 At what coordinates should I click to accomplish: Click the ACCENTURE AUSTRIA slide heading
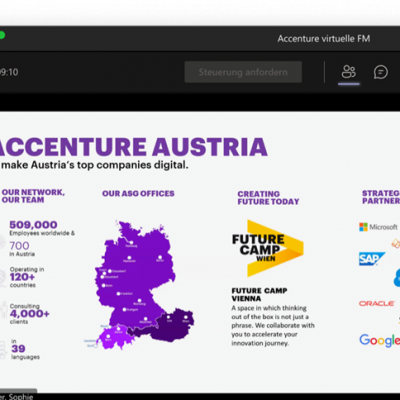pyautogui.click(x=132, y=147)
